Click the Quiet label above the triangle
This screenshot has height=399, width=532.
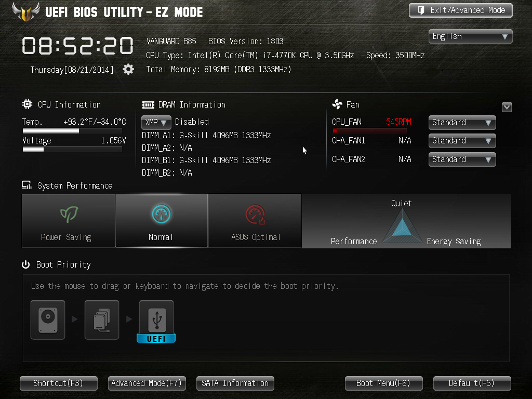pos(402,203)
